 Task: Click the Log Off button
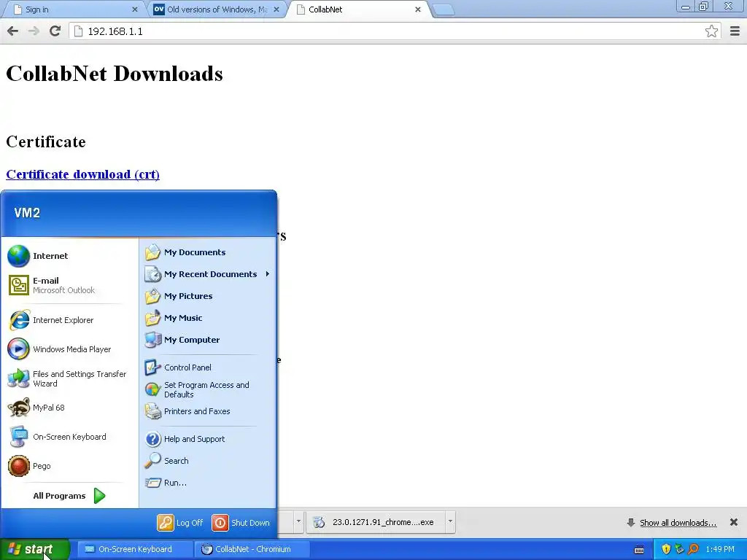coord(180,523)
